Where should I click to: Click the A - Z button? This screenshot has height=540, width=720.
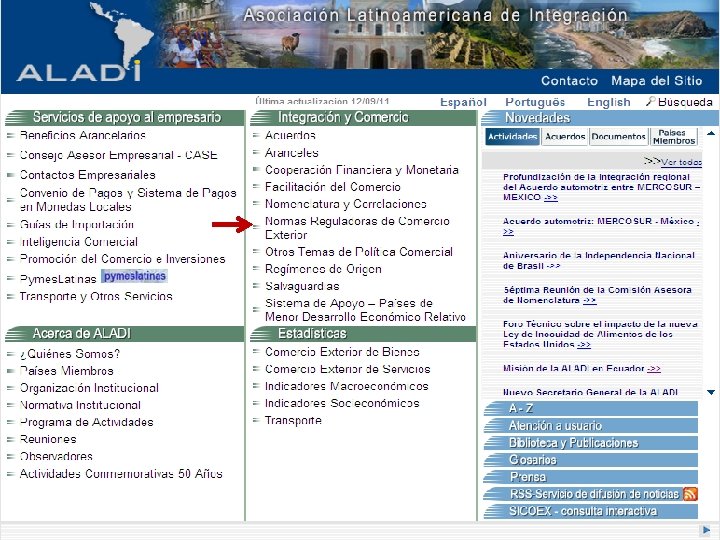coord(591,409)
